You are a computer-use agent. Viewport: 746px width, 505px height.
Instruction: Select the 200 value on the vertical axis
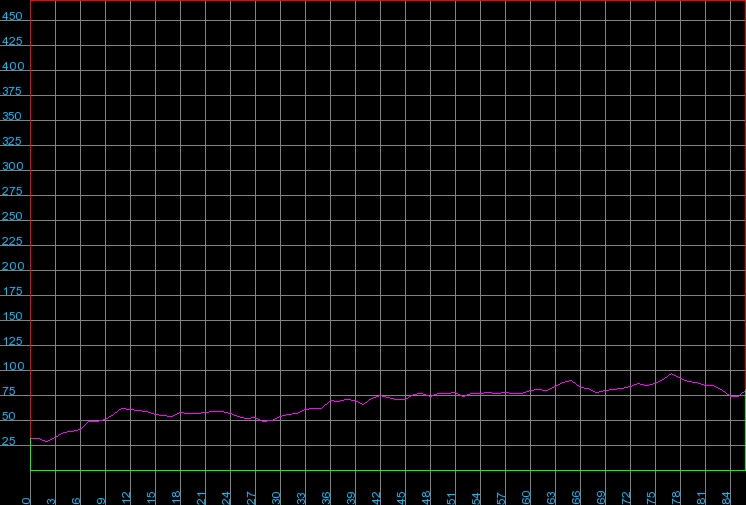coord(13,266)
